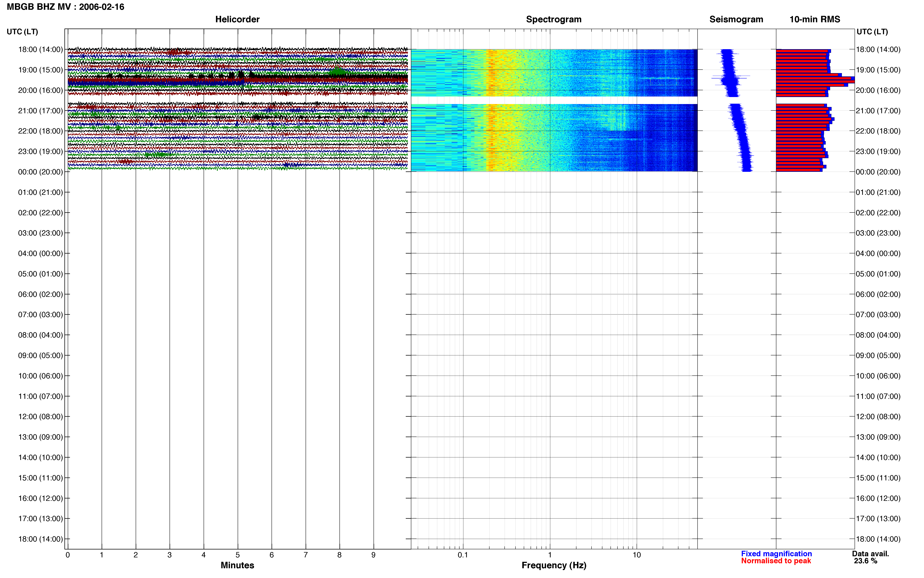924x578 pixels.
Task: Click the right axis label 09:00 (05:00)
Action: click(x=878, y=356)
